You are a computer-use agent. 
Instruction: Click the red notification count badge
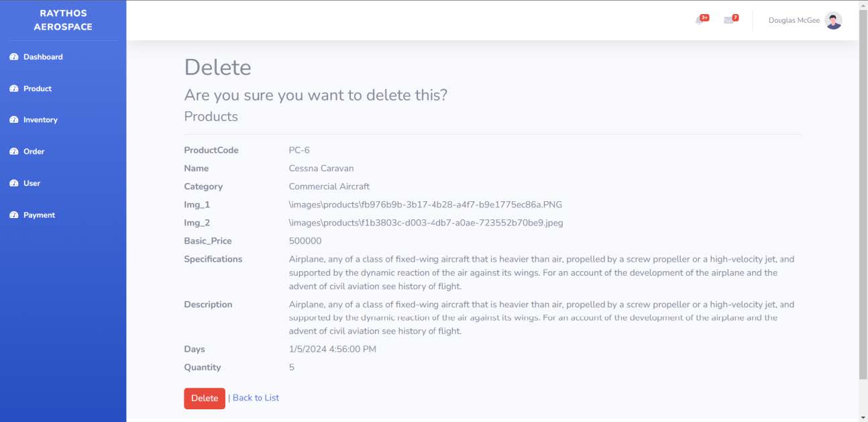click(x=704, y=17)
